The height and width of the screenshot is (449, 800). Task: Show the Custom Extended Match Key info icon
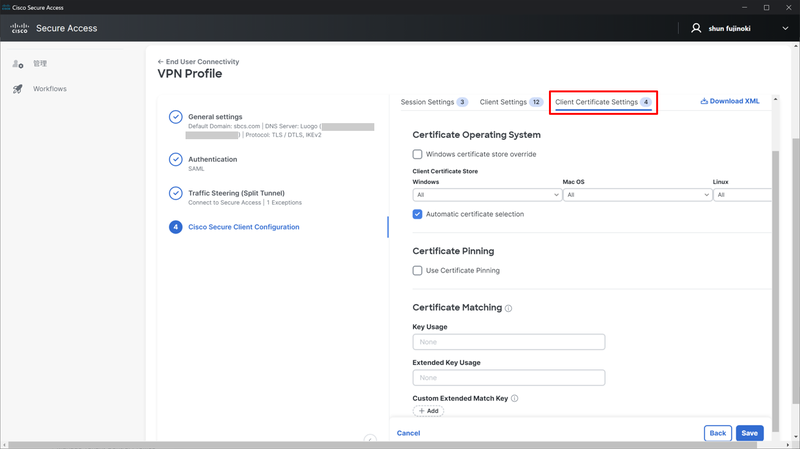pyautogui.click(x=514, y=398)
